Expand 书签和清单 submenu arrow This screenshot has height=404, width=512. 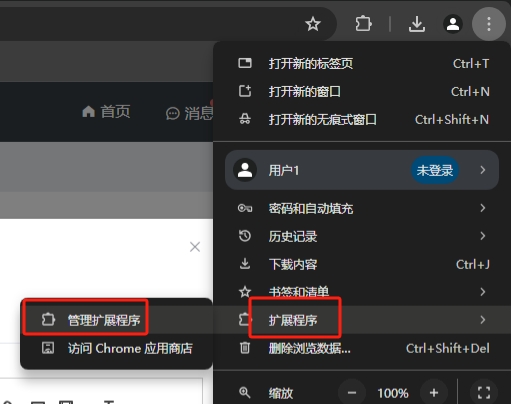tap(482, 292)
